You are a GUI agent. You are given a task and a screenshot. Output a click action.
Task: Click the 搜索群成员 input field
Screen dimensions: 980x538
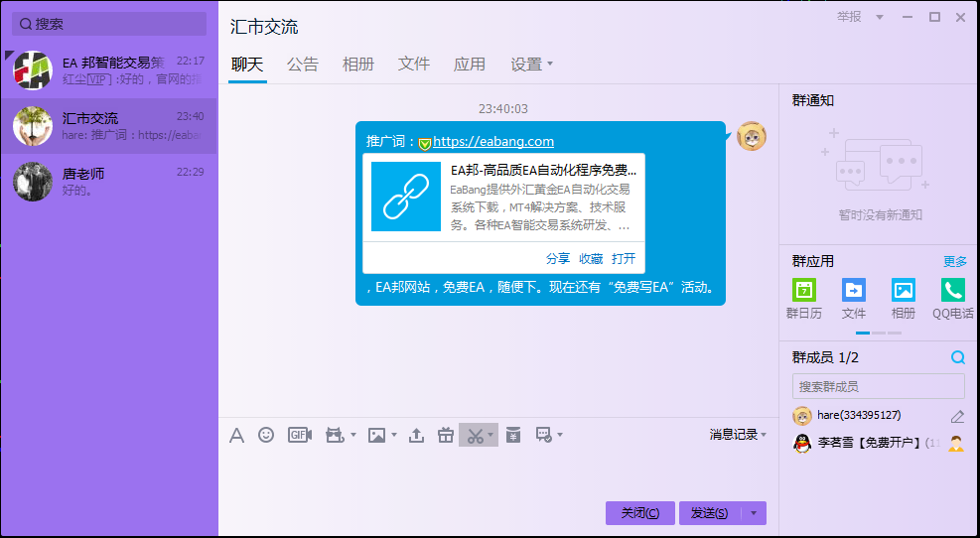click(x=878, y=386)
